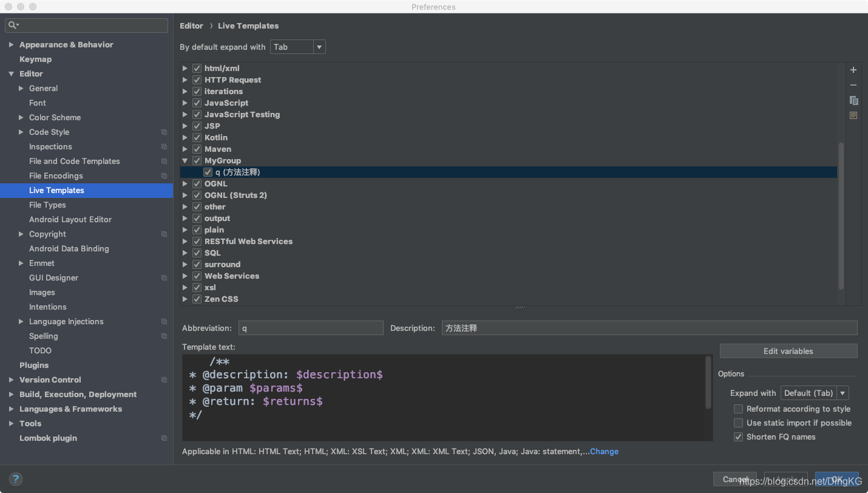
Task: Click the Editor breadcrumb link
Action: 191,26
